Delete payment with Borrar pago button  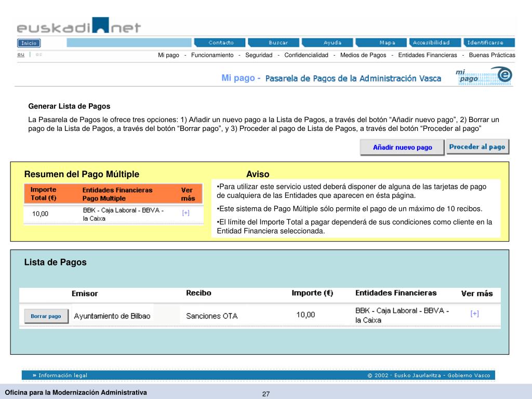pos(46,316)
